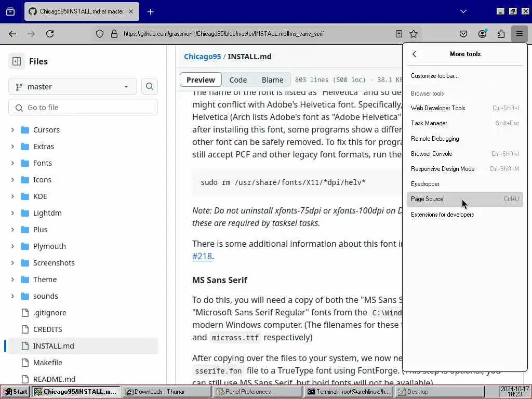Open the sounds folder in tree
Screen dimensions: 532x399
click(x=46, y=296)
